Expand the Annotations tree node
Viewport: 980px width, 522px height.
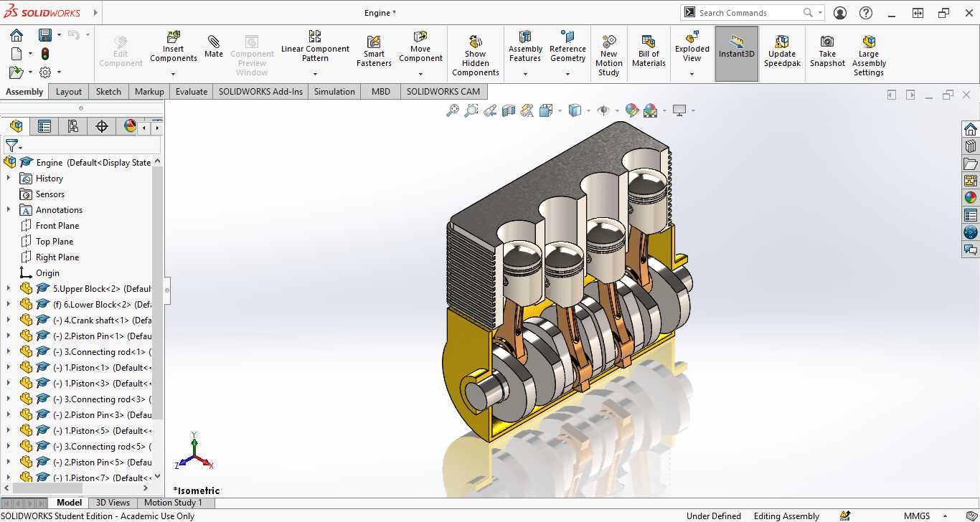tap(9, 210)
